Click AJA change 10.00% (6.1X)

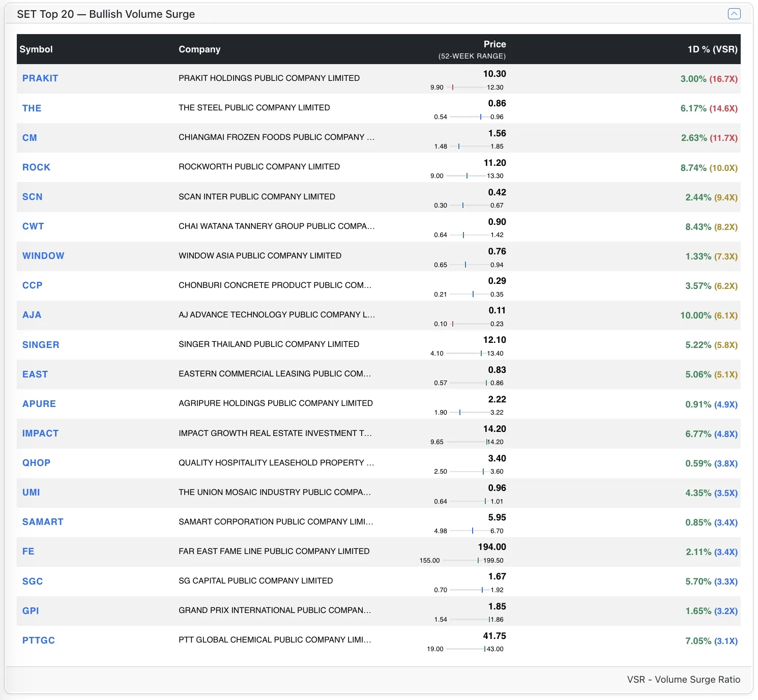coord(709,315)
